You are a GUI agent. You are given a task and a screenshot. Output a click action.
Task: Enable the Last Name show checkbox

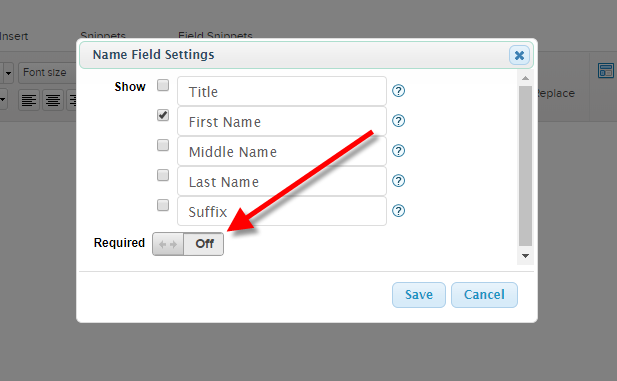(163, 175)
